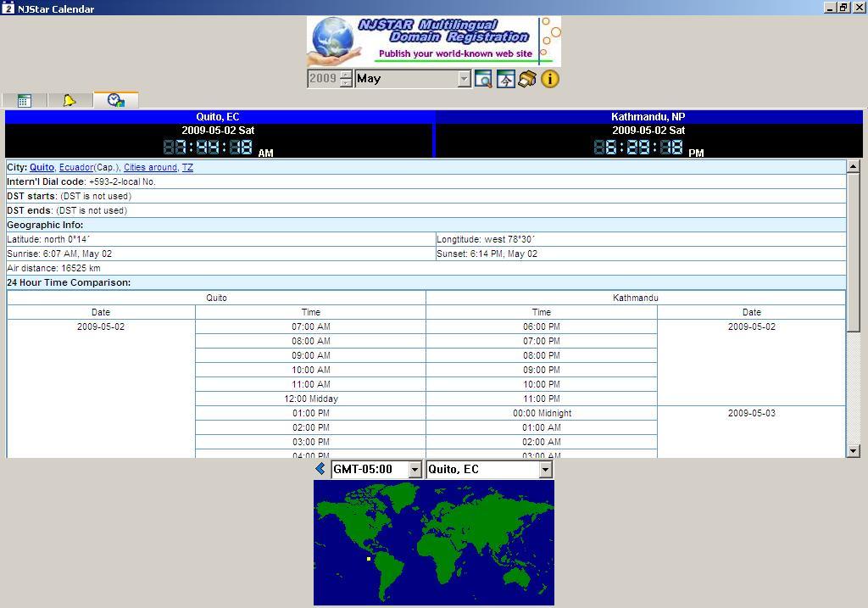This screenshot has width=868, height=608.
Task: Open the Quito, EC city dropdown
Action: [545, 470]
